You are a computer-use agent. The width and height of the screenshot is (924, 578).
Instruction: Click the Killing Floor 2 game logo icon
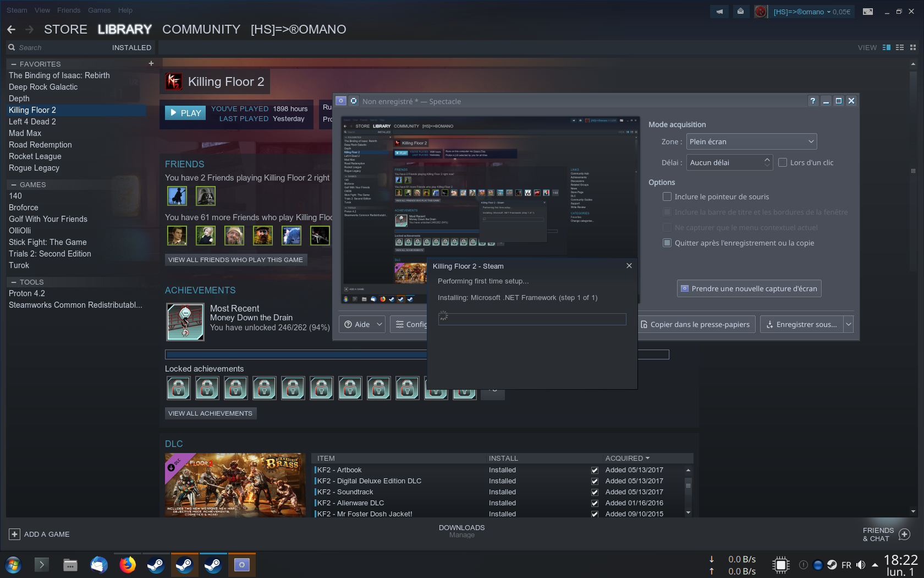point(174,81)
